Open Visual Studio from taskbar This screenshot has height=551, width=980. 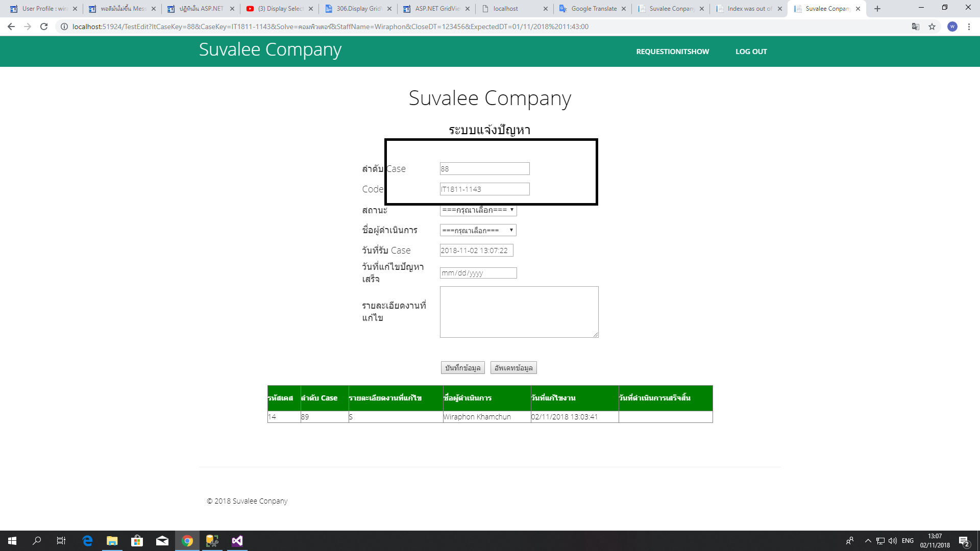tap(237, 541)
